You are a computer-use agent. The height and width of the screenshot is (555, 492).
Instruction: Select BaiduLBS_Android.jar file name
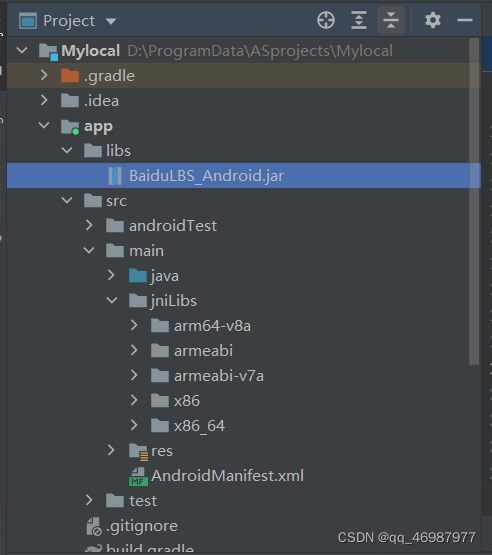pos(206,176)
